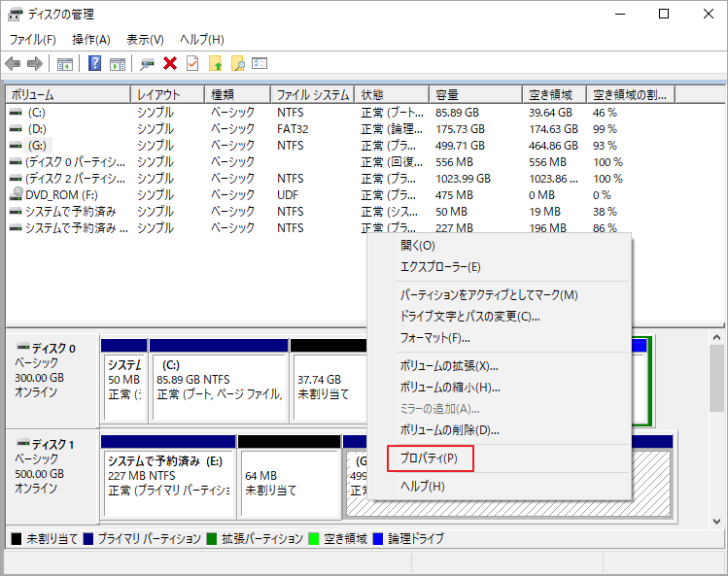Select the システムで予約済み (E:) partition block
The height and width of the screenshot is (576, 728).
tap(168, 477)
